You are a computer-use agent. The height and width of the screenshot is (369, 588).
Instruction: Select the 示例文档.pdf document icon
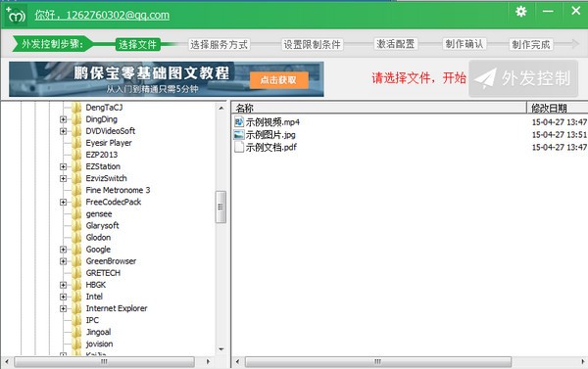[x=238, y=147]
